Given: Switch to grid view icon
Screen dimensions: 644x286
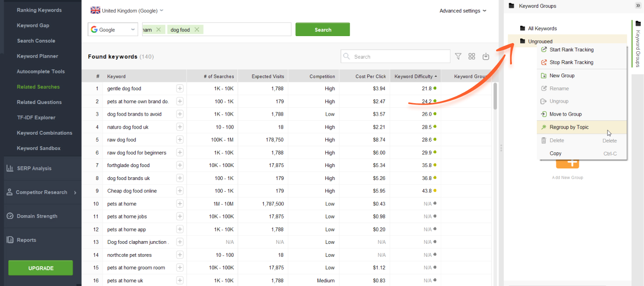Looking at the screenshot, I should pos(472,56).
